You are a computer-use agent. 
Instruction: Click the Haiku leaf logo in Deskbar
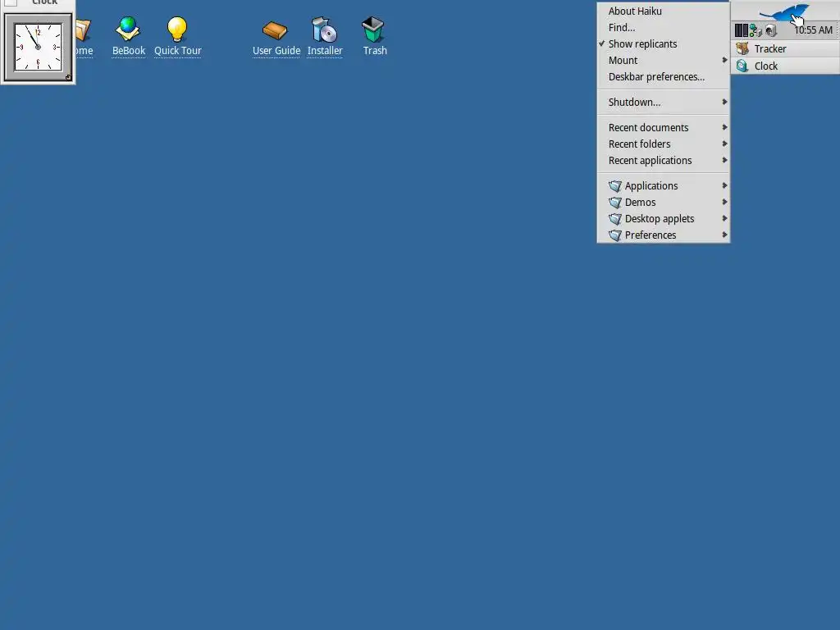point(785,11)
